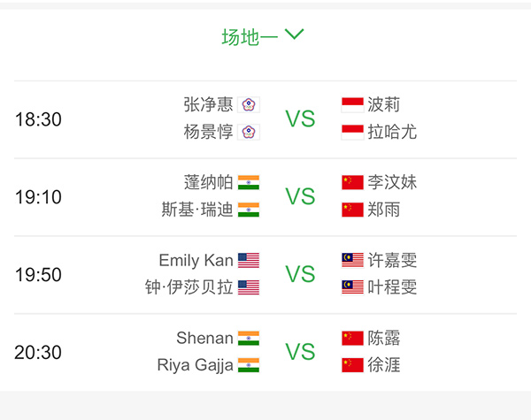Open the 20:30 match VS details
This screenshot has width=531, height=420.
tap(300, 352)
